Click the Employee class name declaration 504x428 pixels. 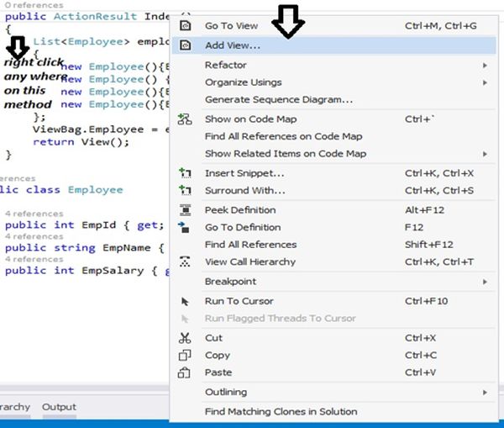pos(96,190)
